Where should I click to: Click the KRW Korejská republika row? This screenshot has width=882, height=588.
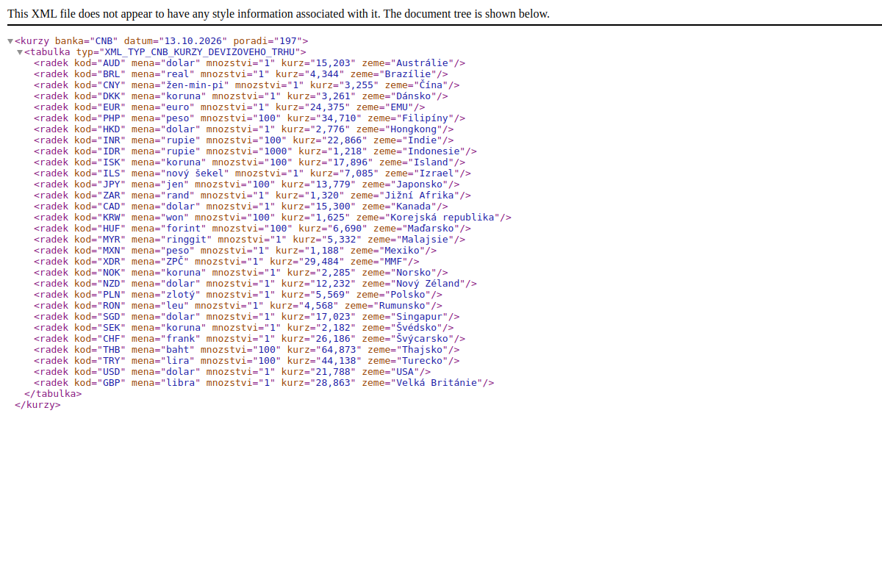point(273,218)
